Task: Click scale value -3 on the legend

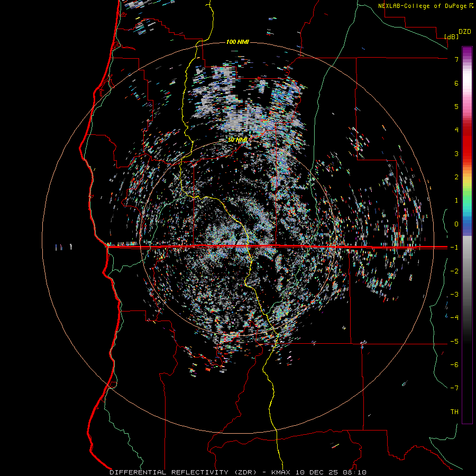Action: pyautogui.click(x=454, y=295)
